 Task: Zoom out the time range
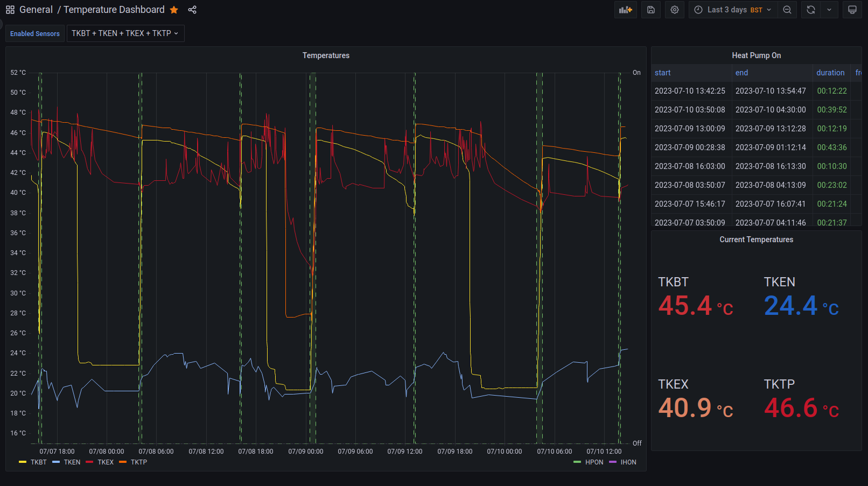pyautogui.click(x=787, y=10)
